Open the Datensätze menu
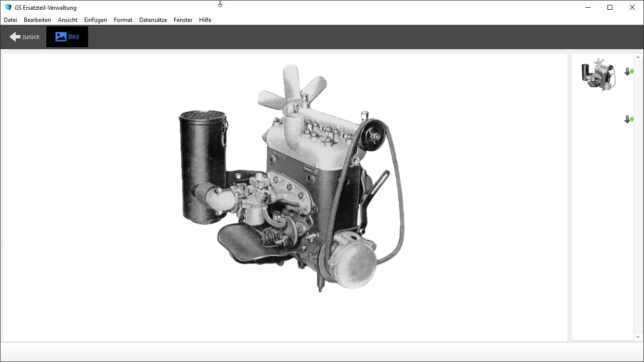This screenshot has width=644, height=362. tap(153, 20)
